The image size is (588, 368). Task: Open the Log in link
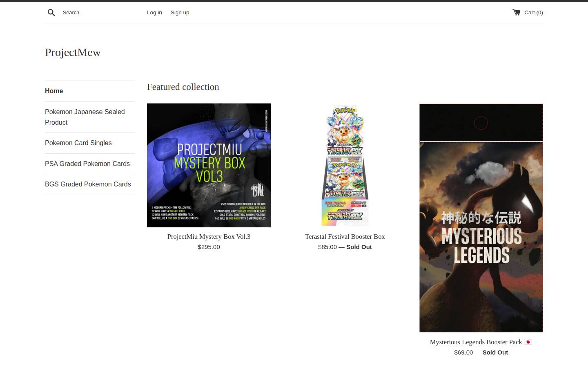click(x=154, y=13)
